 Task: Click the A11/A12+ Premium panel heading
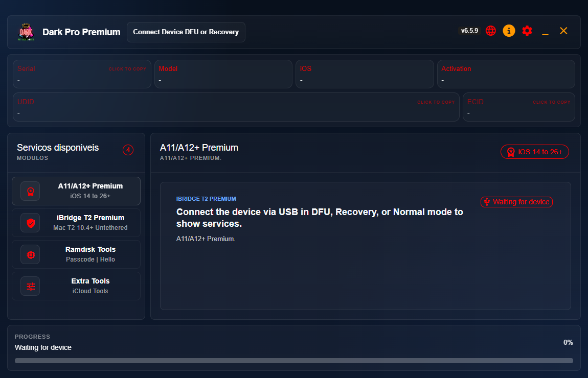(199, 148)
